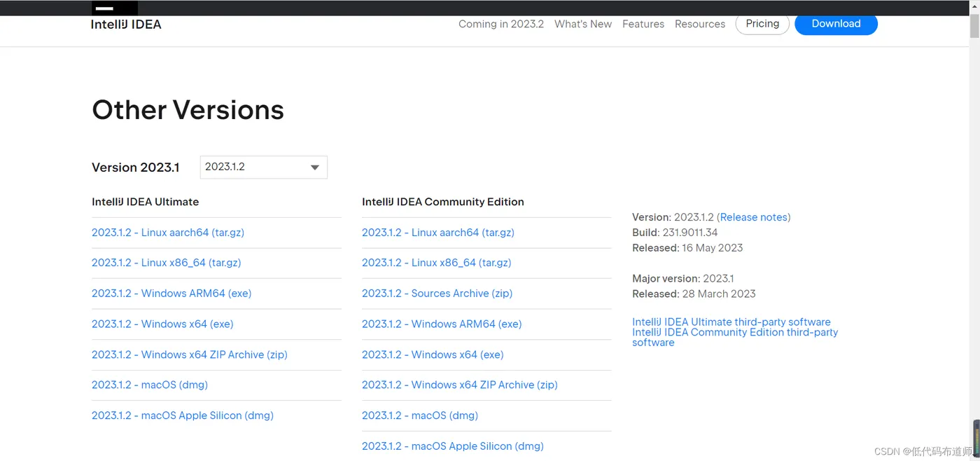Download Community 2023.1.2 Windows ARM64 exe
Image resolution: width=980 pixels, height=461 pixels.
pyautogui.click(x=442, y=324)
